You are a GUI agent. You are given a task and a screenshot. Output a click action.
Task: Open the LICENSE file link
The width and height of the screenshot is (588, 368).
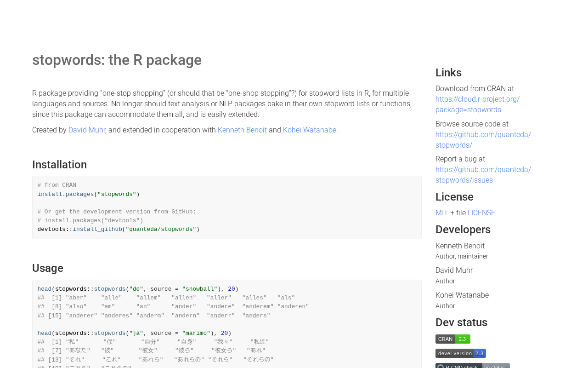(x=481, y=213)
